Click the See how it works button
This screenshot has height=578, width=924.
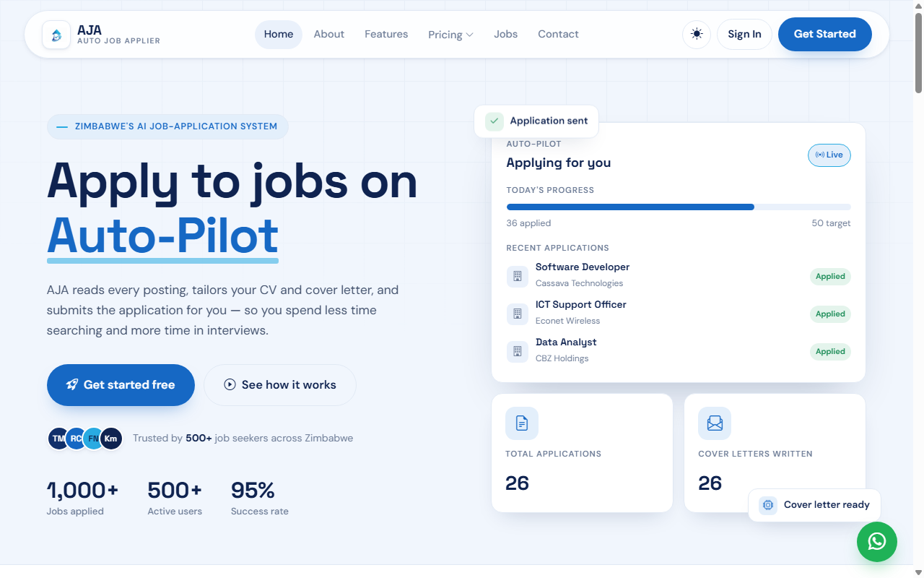[280, 385]
